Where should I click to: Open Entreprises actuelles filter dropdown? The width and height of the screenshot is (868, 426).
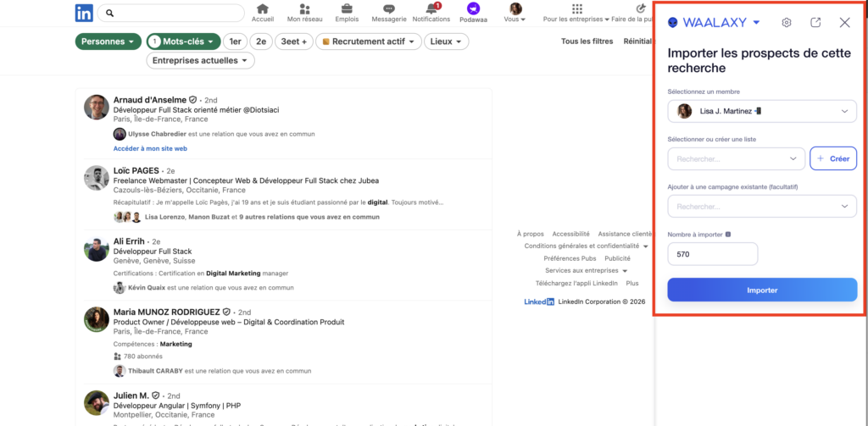pos(200,60)
